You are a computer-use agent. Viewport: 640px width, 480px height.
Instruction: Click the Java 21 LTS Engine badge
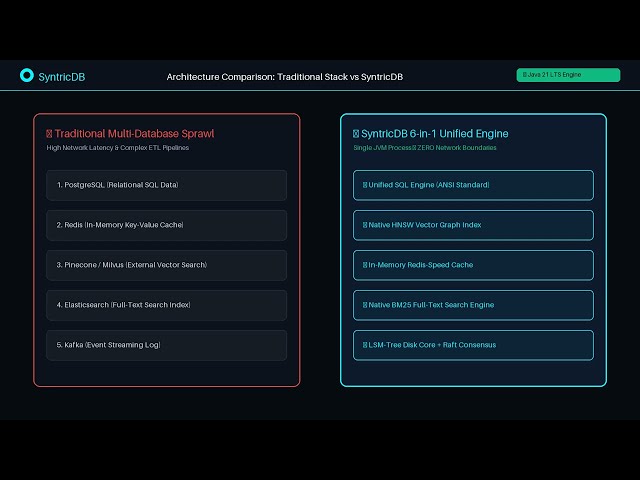tap(568, 75)
